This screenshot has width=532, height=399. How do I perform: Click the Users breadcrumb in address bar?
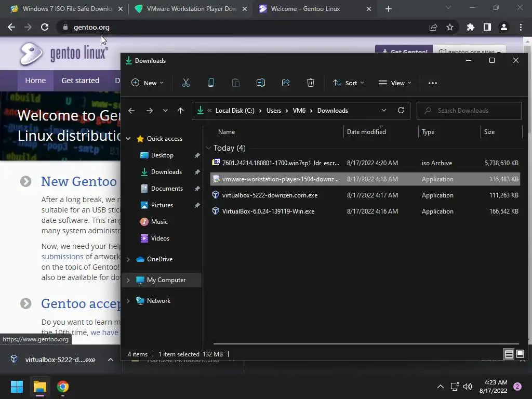point(273,111)
